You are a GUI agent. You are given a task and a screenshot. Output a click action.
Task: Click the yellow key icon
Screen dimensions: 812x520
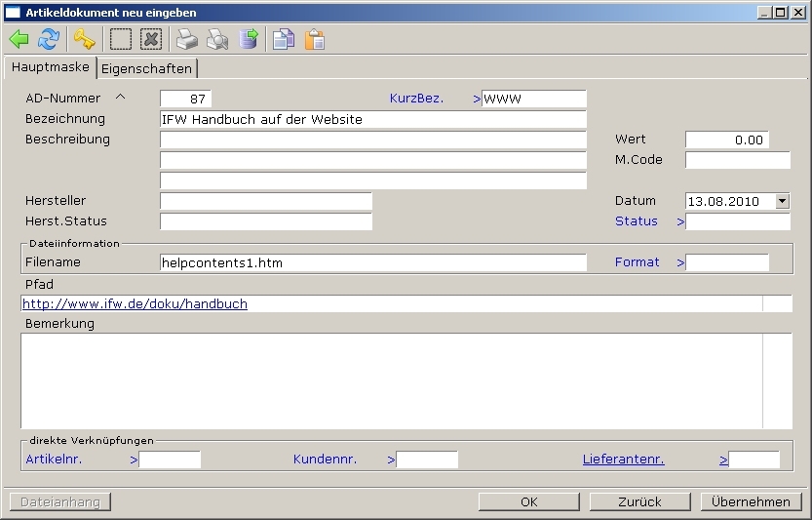pos(85,39)
